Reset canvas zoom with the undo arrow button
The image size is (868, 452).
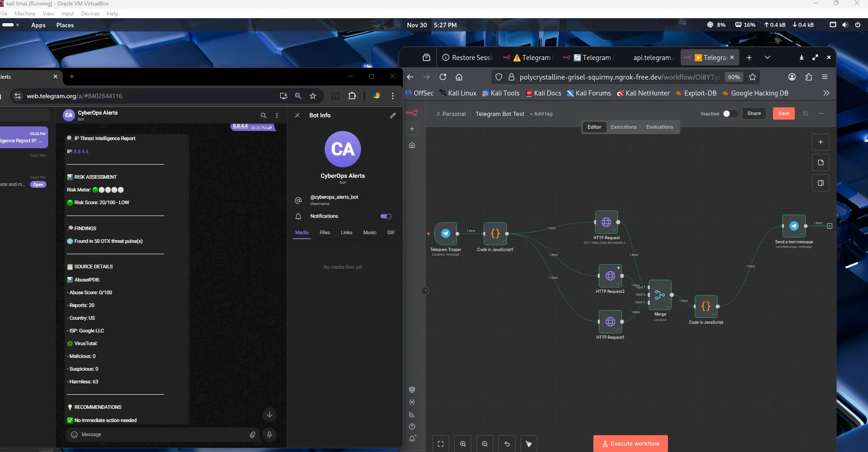[507, 444]
